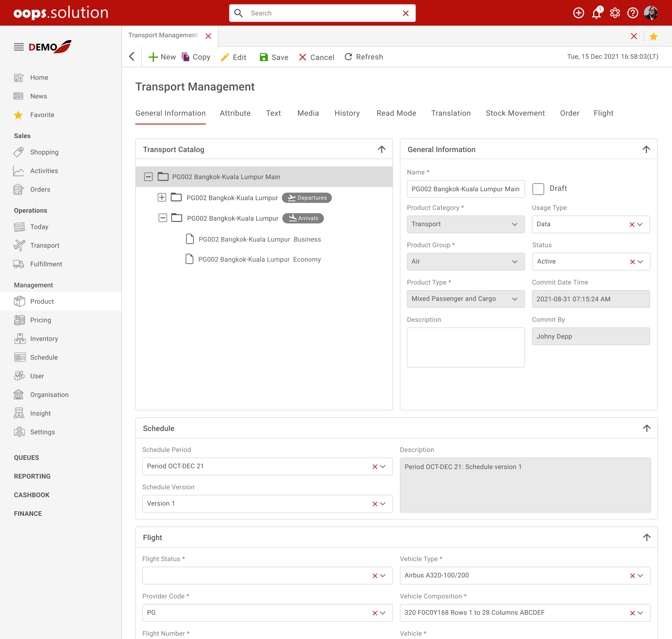
Task: Open the Product Type dropdown
Action: tap(465, 299)
